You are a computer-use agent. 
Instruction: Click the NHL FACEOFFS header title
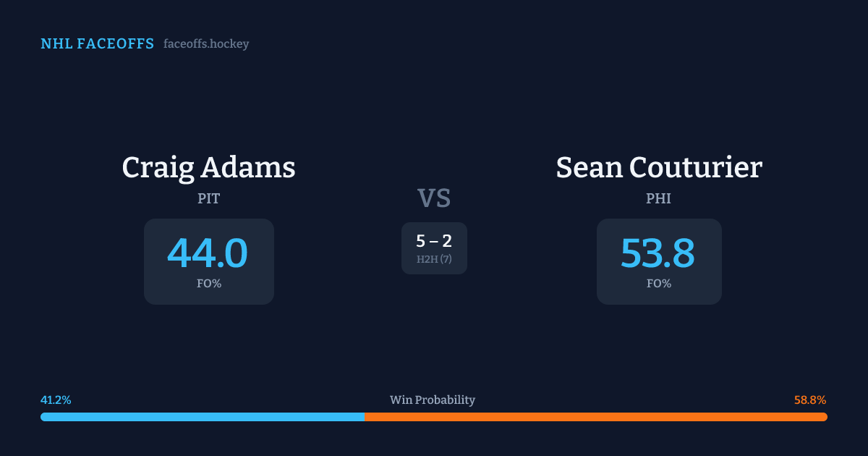point(97,44)
